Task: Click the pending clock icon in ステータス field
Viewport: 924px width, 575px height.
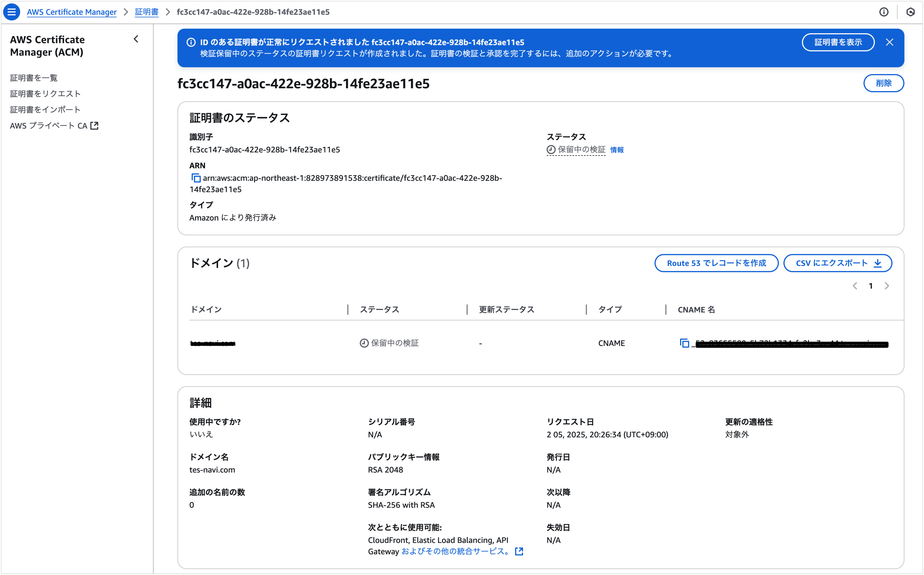Action: pos(551,149)
